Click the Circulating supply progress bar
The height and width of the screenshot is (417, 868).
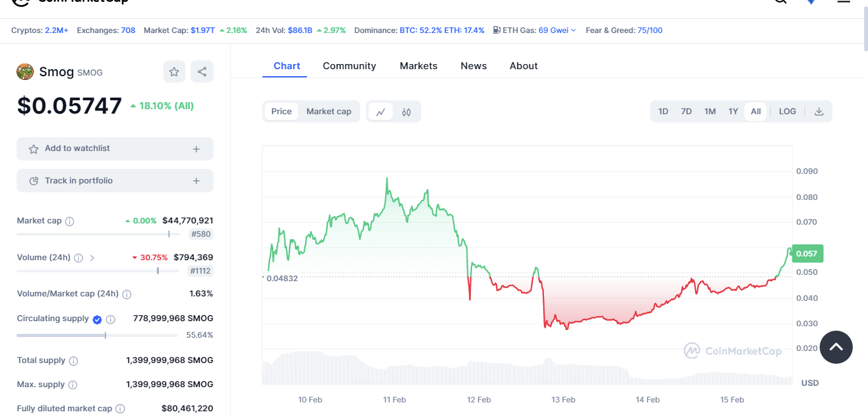[x=97, y=335]
